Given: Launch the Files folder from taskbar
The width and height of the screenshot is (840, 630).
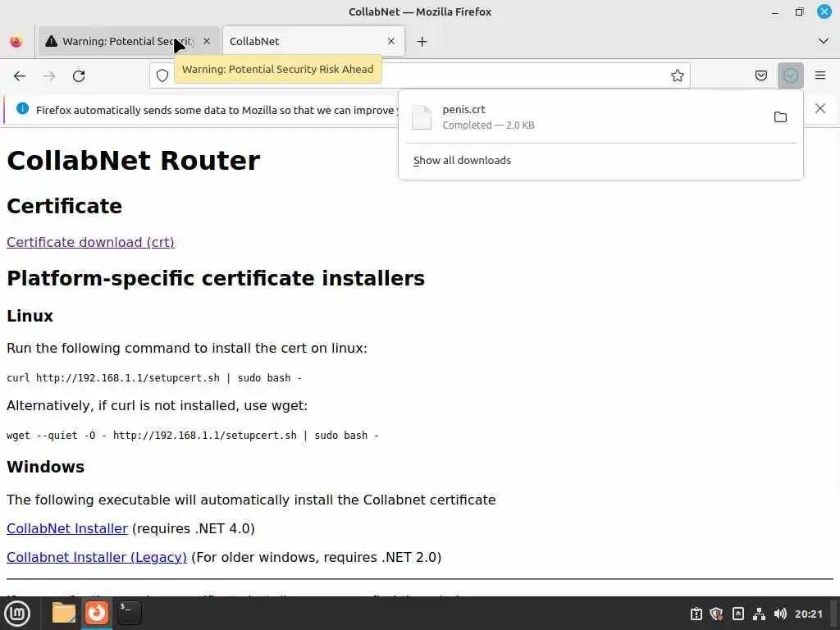Looking at the screenshot, I should [64, 613].
